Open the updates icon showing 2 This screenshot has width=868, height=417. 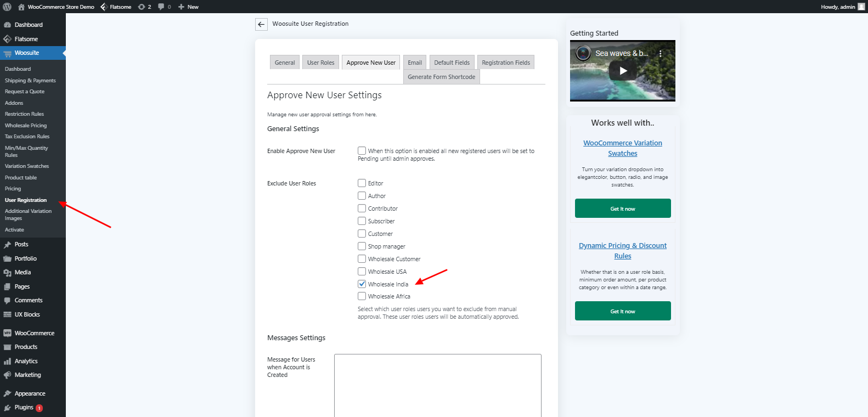click(x=142, y=7)
